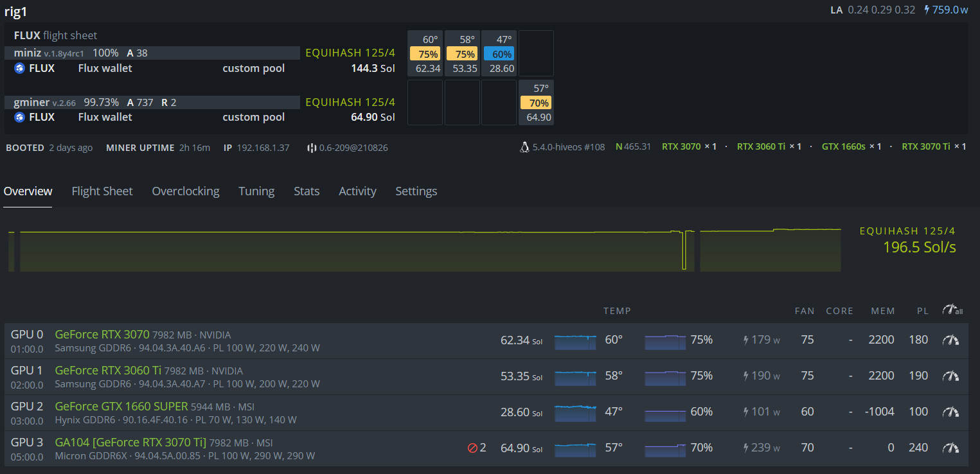980x474 pixels.
Task: Click the overclock all GPUs gauge icon
Action: point(952,310)
